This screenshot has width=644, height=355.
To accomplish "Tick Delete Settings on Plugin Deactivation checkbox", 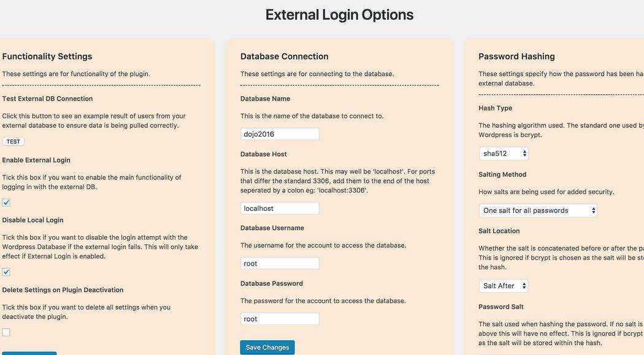I will (x=6, y=332).
